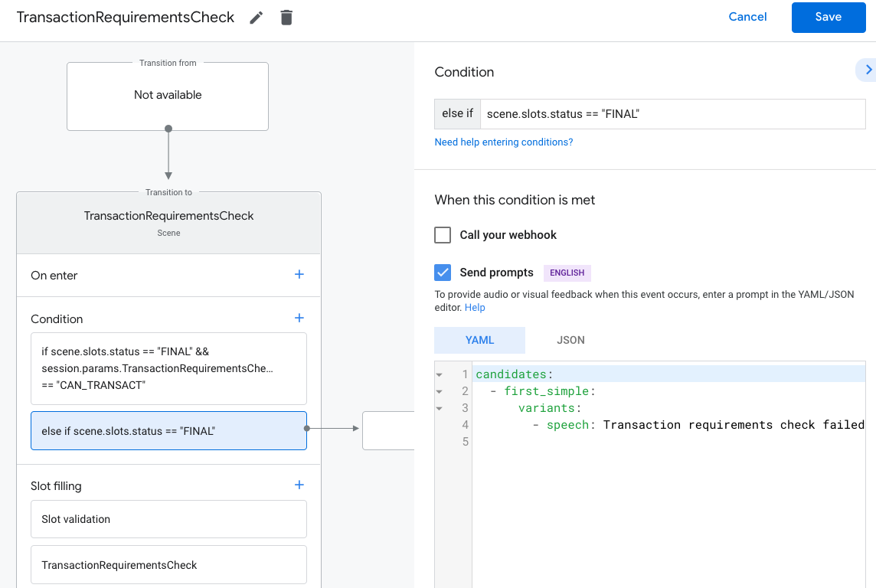Collapse the variants block on line 3
Image resolution: width=876 pixels, height=588 pixels.
pos(440,409)
